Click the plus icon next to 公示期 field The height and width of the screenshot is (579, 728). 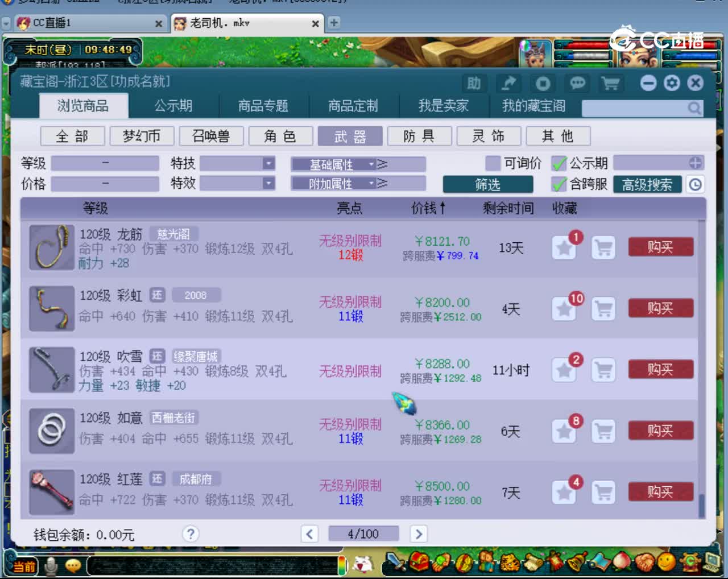(x=696, y=163)
